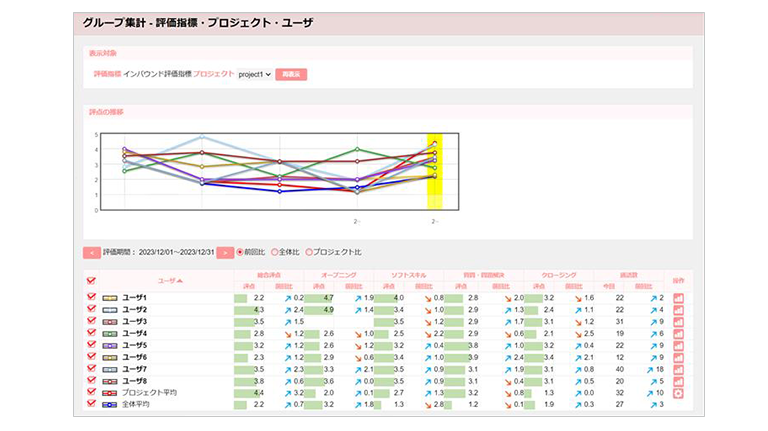Image resolution: width=768 pixels, height=431 pixels.
Task: Click the 総合評点 column header
Action: 256,274
